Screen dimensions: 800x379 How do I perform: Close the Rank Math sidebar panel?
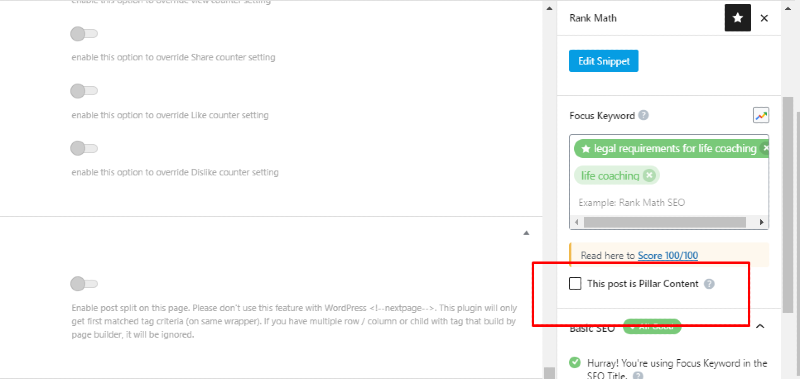764,18
